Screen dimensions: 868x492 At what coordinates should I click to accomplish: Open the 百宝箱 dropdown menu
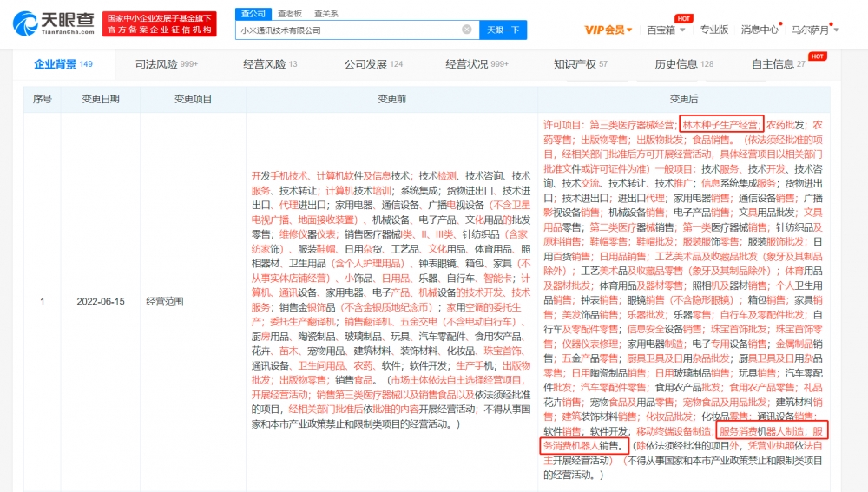click(666, 30)
